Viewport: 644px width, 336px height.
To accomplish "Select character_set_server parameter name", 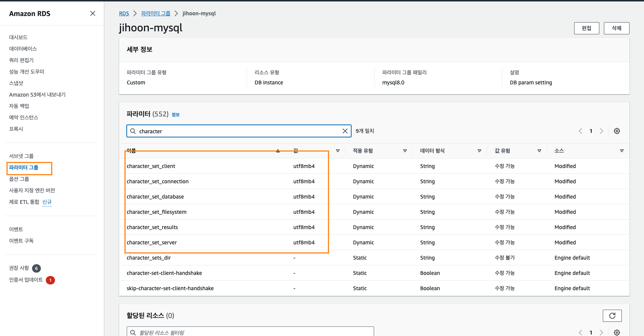I will [x=152, y=242].
